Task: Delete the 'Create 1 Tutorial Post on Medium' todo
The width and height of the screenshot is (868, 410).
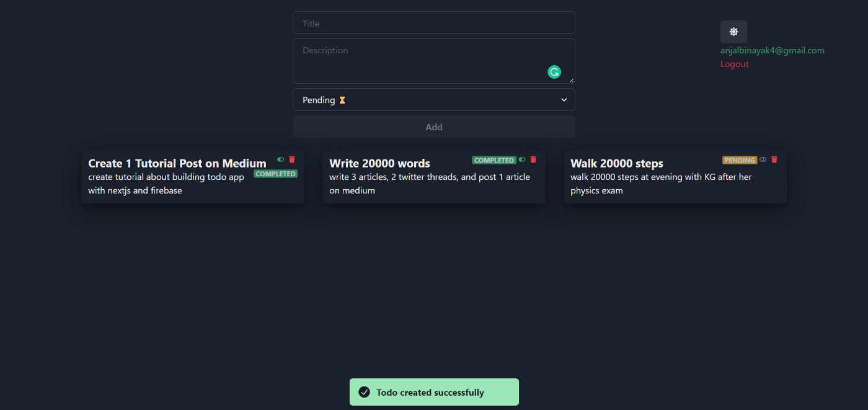Action: 292,159
